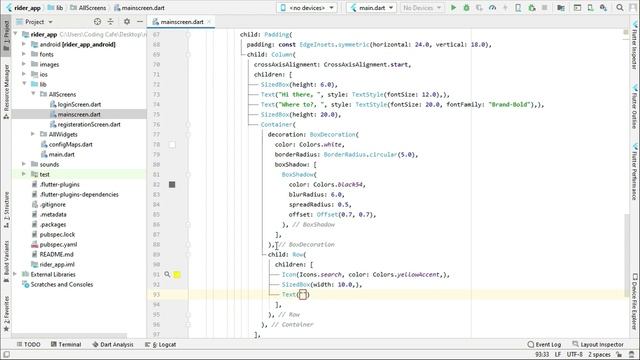640x360 pixels.
Task: Click the locate-in-tree target icon in Project panel
Action: [x=97, y=22]
